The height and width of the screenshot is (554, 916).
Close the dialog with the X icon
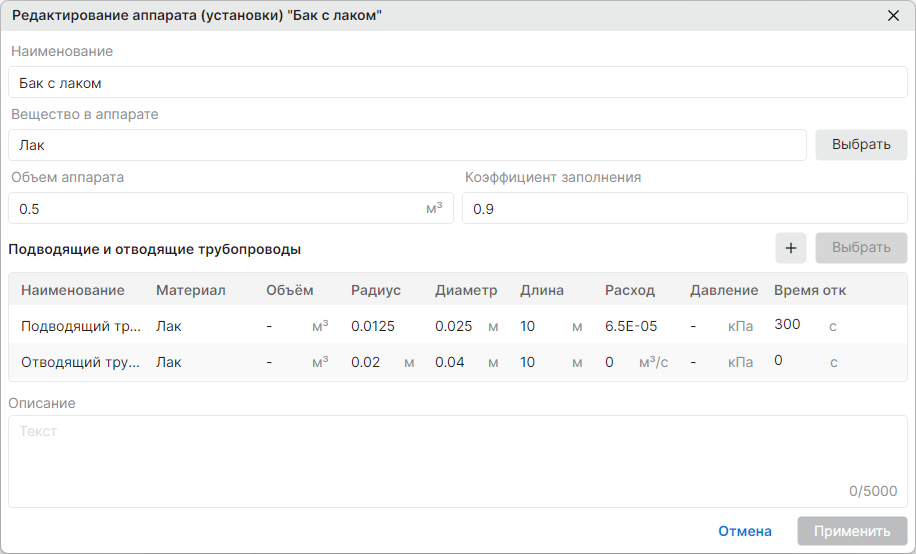point(893,16)
